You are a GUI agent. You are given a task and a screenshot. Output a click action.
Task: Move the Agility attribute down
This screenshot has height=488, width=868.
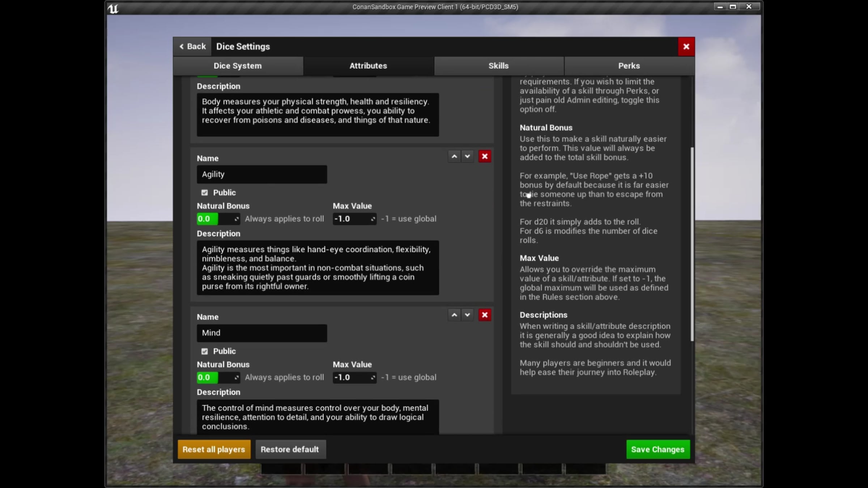click(x=467, y=157)
